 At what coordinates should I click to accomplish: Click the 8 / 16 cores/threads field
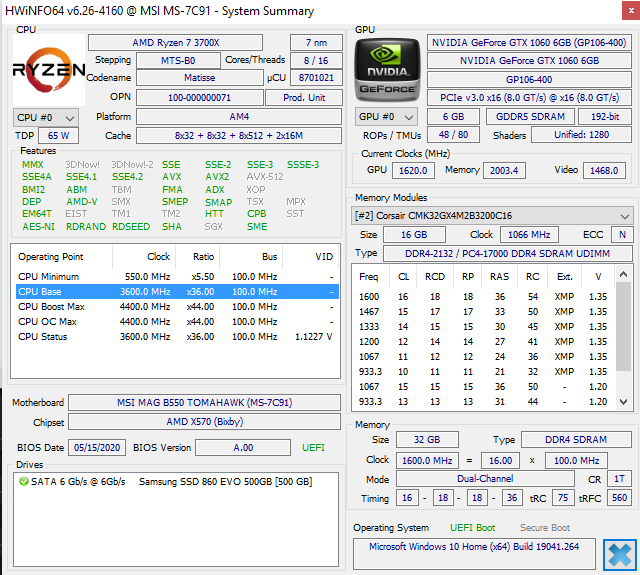click(x=316, y=60)
